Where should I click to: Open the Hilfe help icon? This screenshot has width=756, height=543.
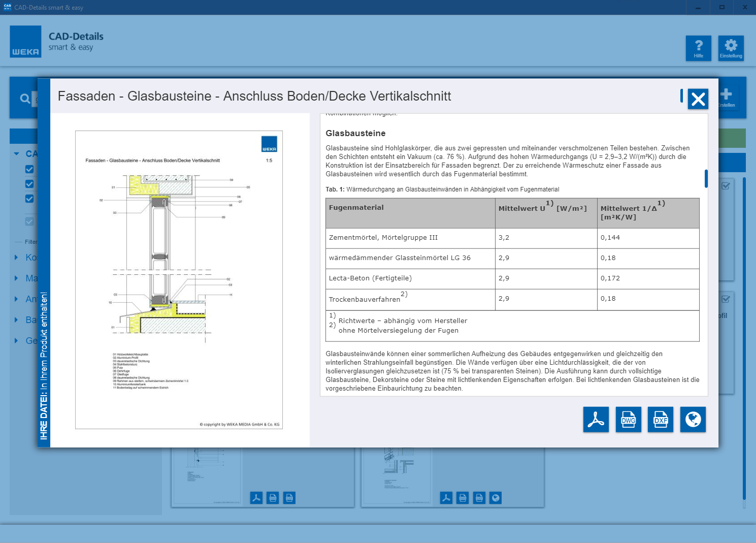coord(698,48)
